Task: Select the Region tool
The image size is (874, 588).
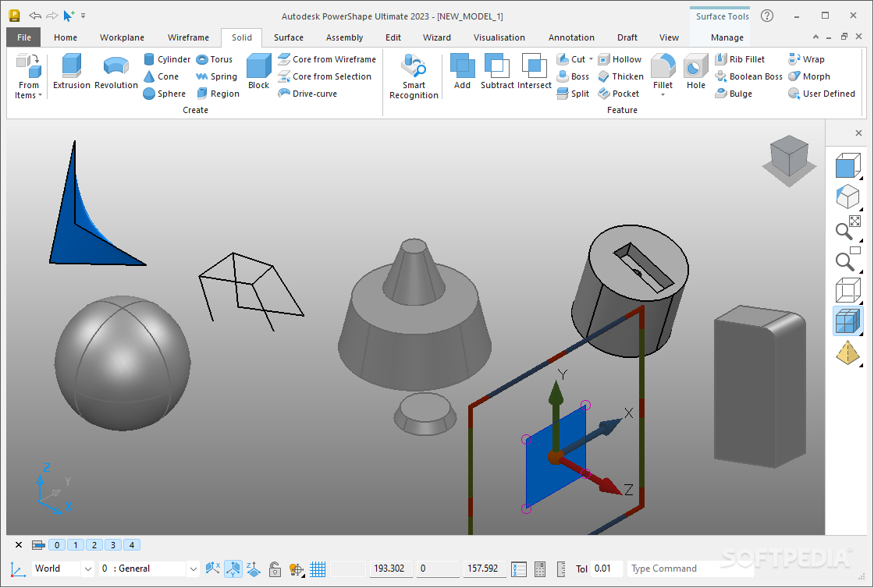Action: coord(218,94)
